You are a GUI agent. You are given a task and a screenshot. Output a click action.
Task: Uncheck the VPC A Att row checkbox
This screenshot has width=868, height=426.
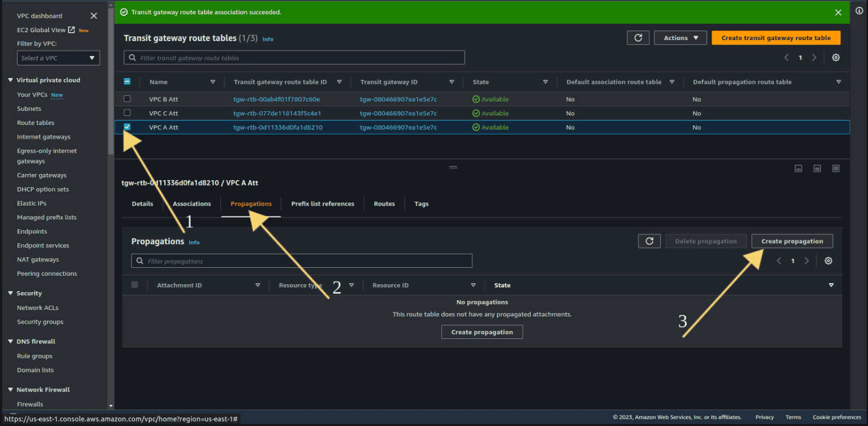[x=127, y=127]
